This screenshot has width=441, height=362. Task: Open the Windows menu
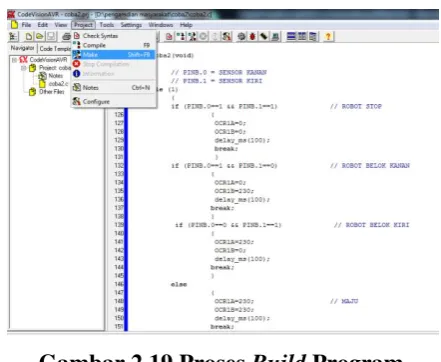click(x=161, y=25)
